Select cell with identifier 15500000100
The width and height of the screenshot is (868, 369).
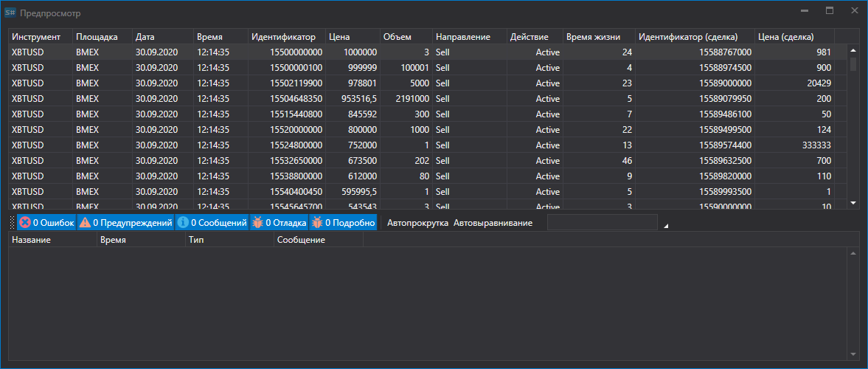tap(287, 68)
